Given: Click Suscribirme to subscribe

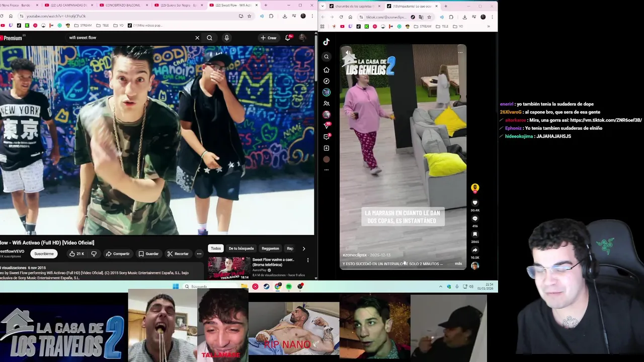Looking at the screenshot, I should [44, 254].
